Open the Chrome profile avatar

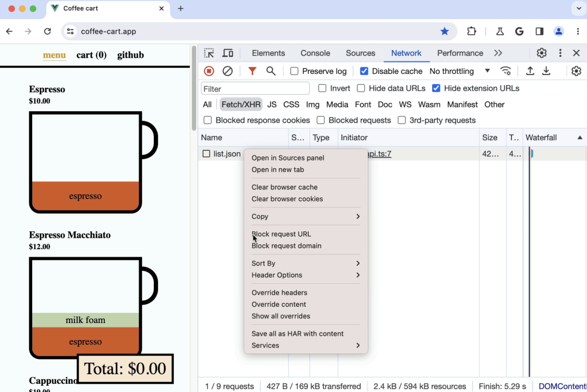tap(559, 31)
